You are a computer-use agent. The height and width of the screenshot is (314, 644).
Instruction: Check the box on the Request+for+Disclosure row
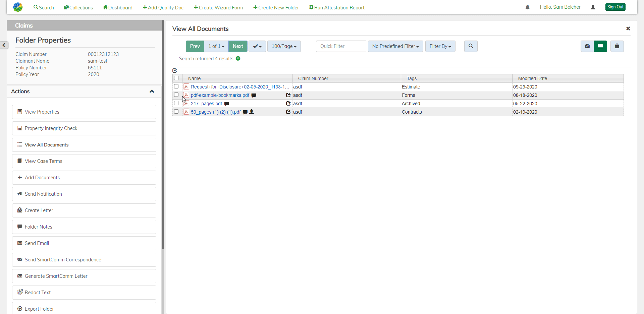[x=176, y=86]
